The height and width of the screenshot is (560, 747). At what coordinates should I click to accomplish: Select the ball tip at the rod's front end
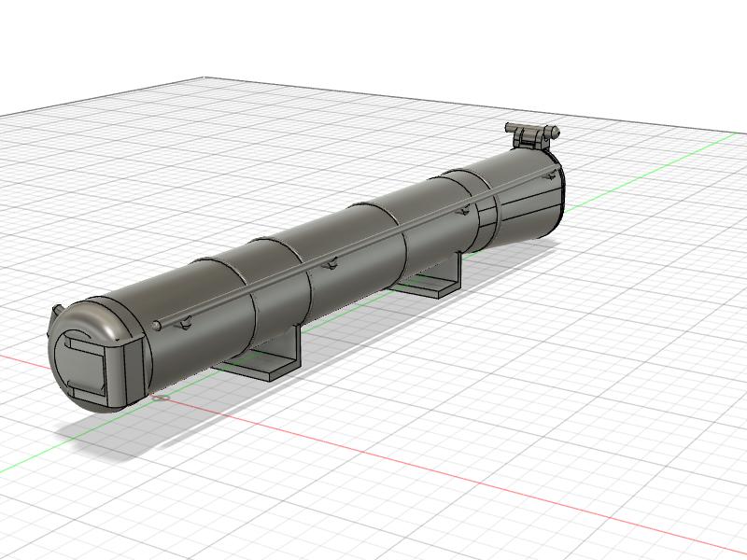click(x=156, y=326)
